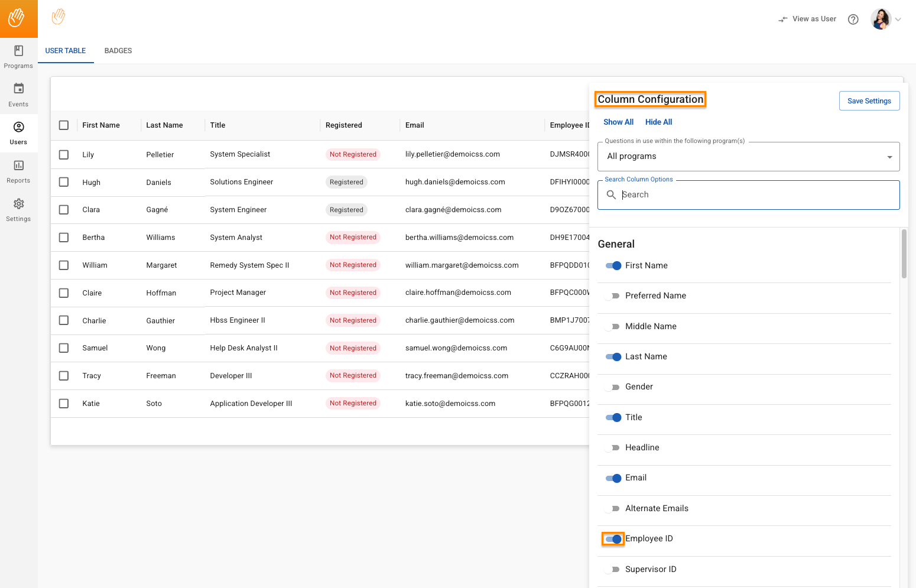Click the help question mark icon
Viewport: 916px width, 588px height.
coord(853,20)
